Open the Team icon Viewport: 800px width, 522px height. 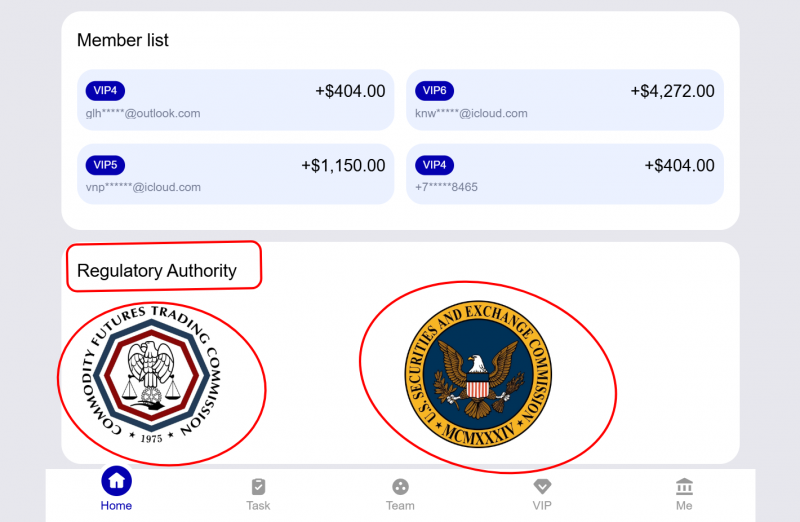pos(400,486)
